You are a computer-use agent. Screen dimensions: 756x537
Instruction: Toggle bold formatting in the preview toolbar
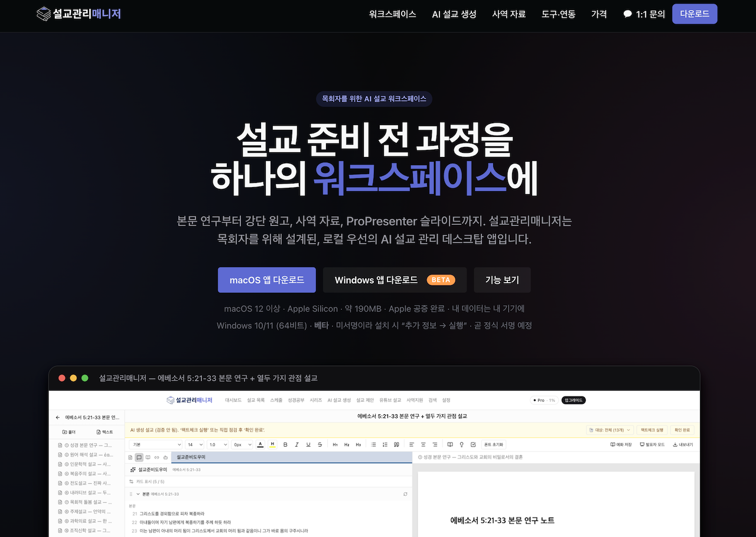[286, 444]
